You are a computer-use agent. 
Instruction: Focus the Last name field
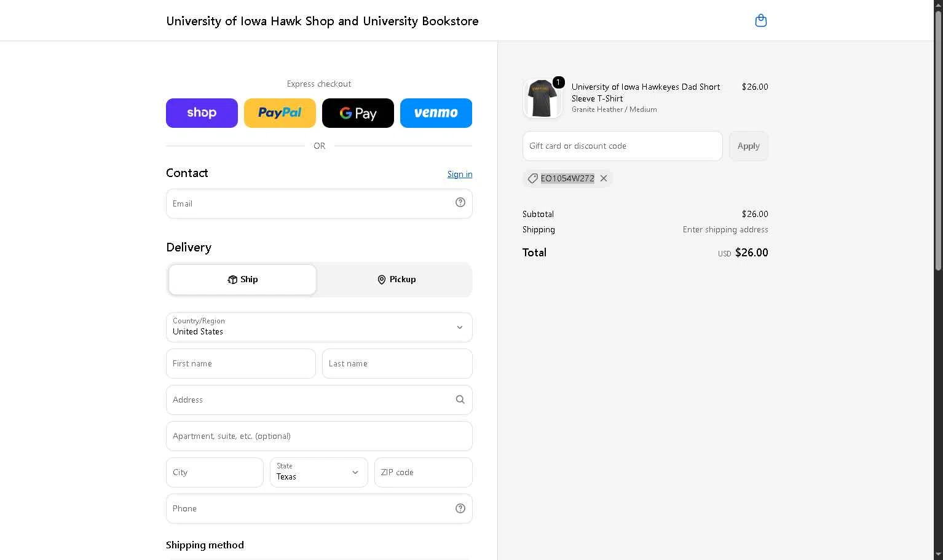pyautogui.click(x=397, y=363)
